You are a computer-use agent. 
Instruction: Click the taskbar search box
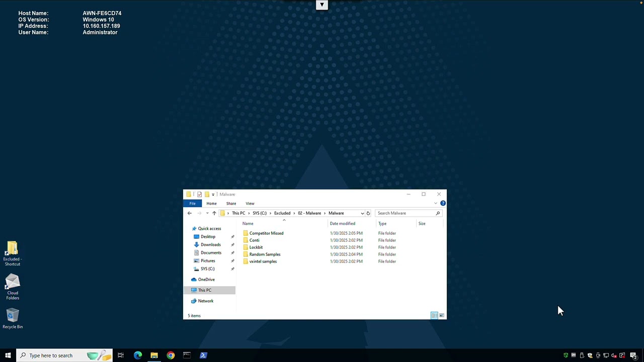(64, 355)
